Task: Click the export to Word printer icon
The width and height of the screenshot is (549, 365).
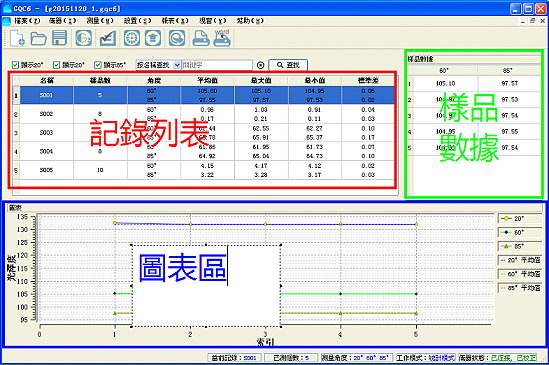Action: (222, 38)
